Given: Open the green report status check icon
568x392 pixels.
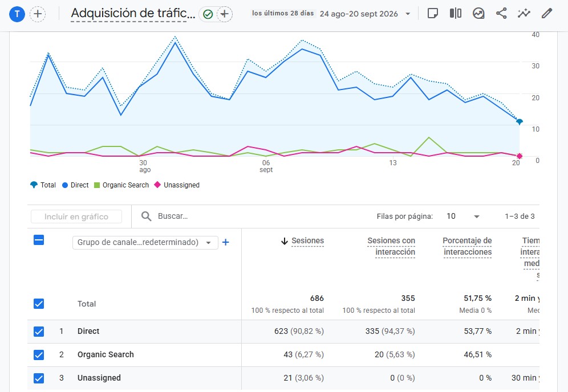Looking at the screenshot, I should pos(208,14).
